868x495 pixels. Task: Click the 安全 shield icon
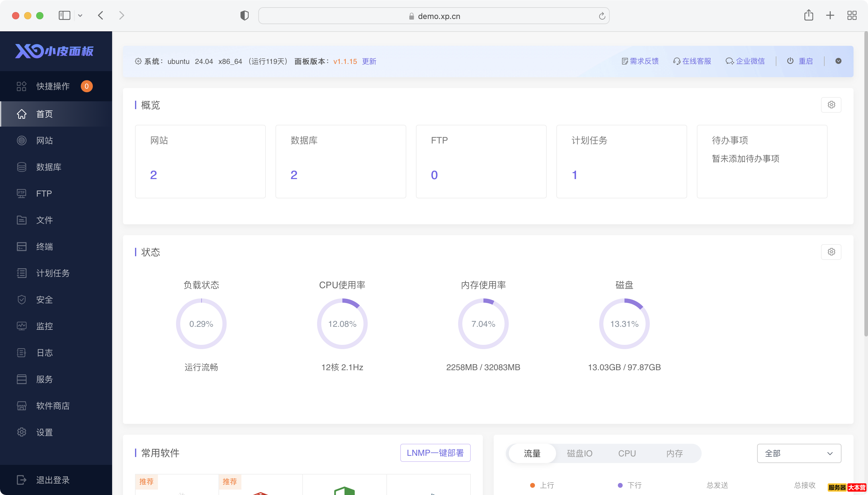[21, 300]
